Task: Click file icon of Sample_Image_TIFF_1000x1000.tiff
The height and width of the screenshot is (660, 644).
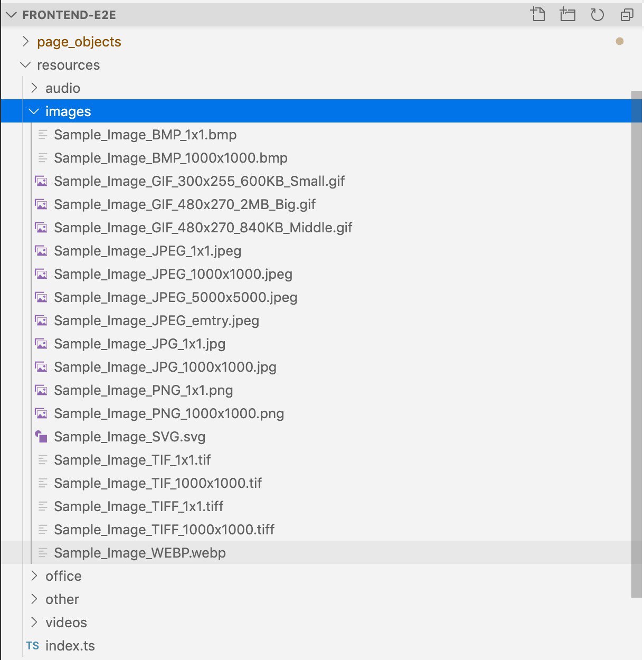Action: (x=43, y=530)
